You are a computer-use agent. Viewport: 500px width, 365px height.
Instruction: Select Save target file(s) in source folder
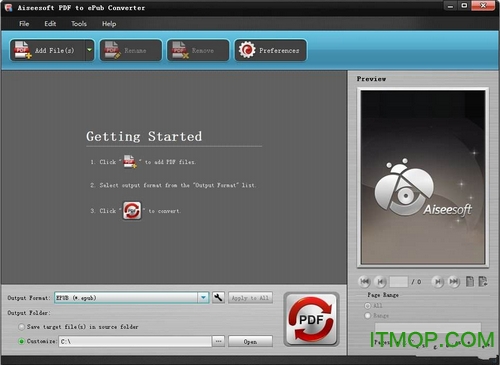(x=21, y=327)
